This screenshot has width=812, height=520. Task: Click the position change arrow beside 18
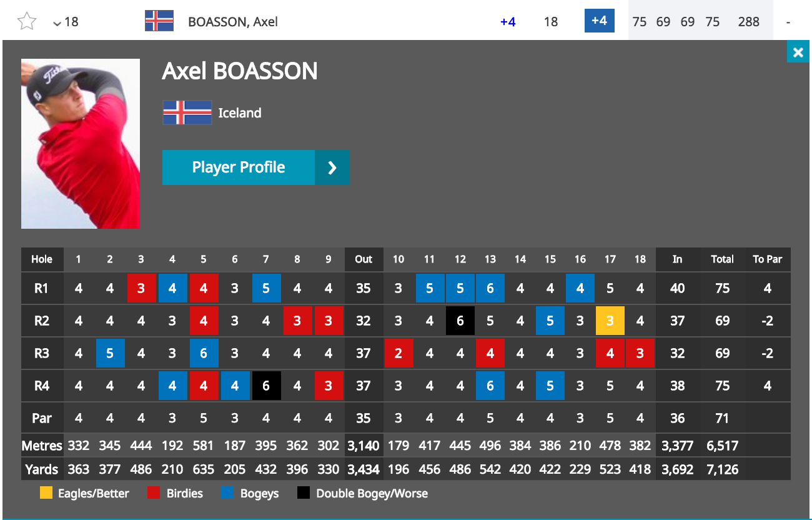coord(57,23)
